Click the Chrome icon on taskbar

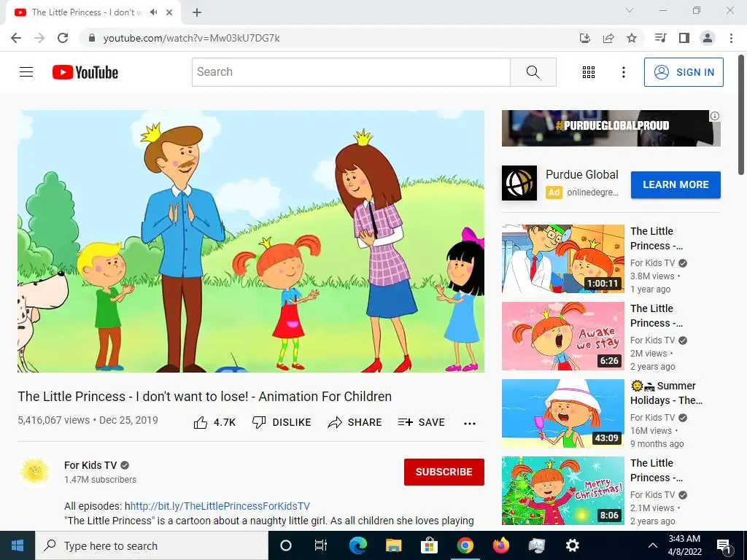point(465,545)
